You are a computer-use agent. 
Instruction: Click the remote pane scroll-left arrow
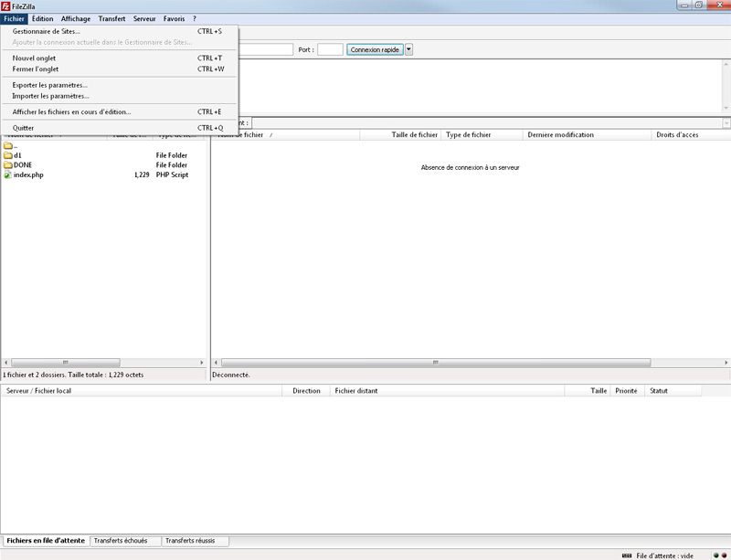(x=216, y=363)
